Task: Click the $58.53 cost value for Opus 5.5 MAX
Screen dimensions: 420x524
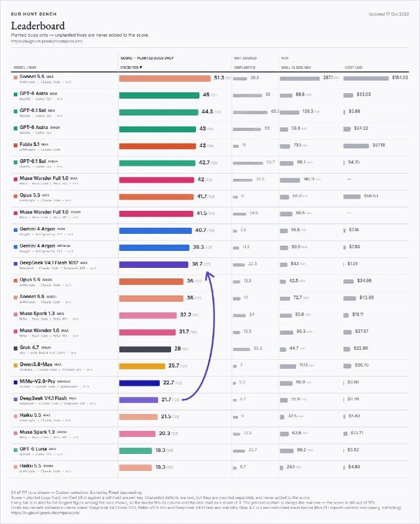Action: tap(371, 196)
